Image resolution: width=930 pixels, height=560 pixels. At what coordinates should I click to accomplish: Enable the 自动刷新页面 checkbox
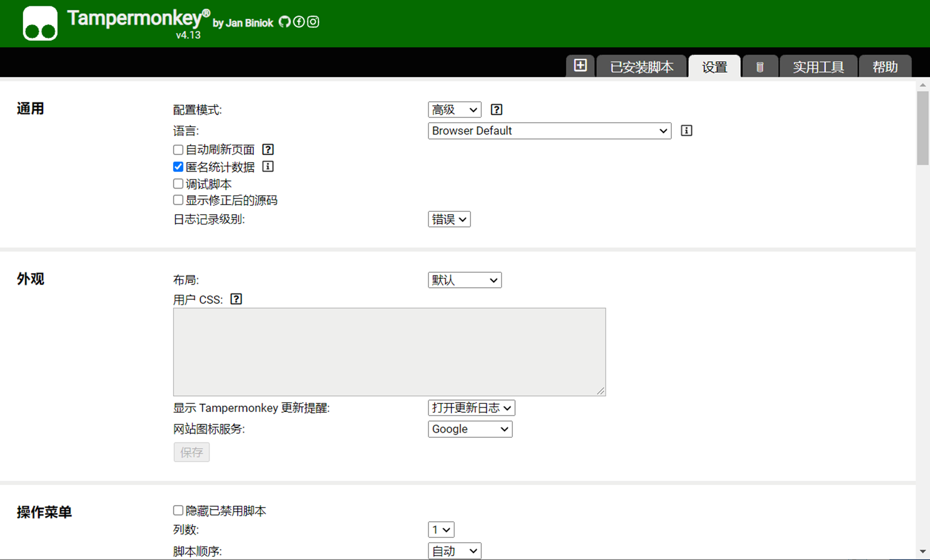coord(178,150)
